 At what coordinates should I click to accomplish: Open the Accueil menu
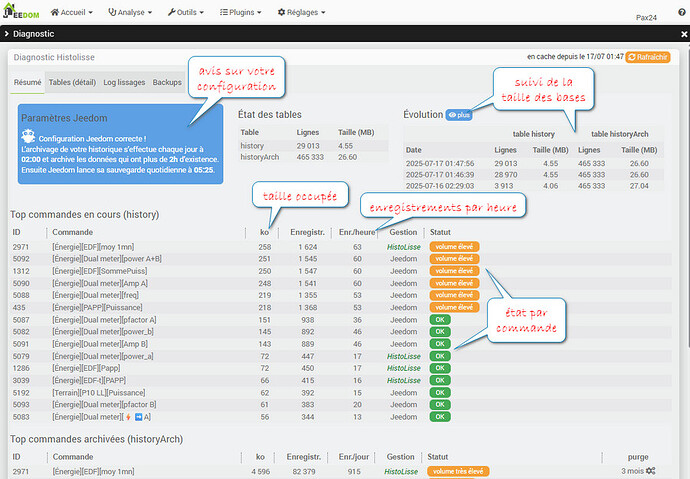point(72,12)
